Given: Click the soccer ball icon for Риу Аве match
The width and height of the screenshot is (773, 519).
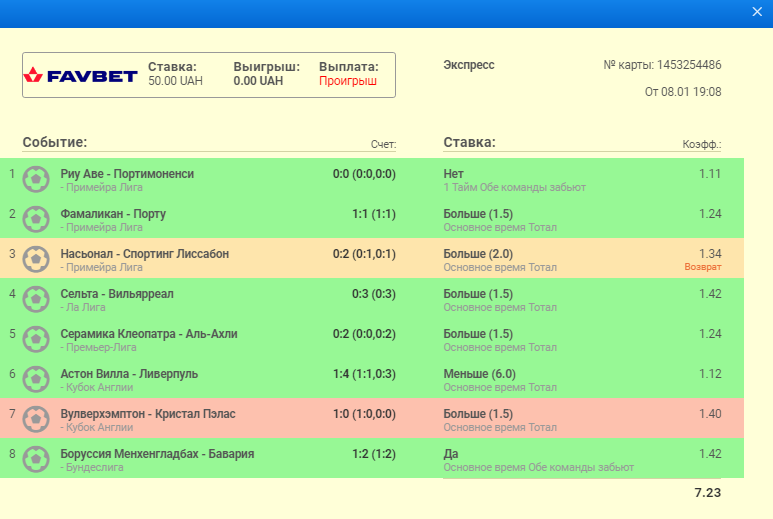Looking at the screenshot, I should coord(37,179).
